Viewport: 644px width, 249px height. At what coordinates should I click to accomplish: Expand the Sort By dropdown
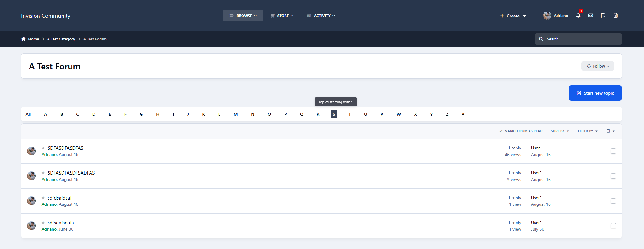560,131
